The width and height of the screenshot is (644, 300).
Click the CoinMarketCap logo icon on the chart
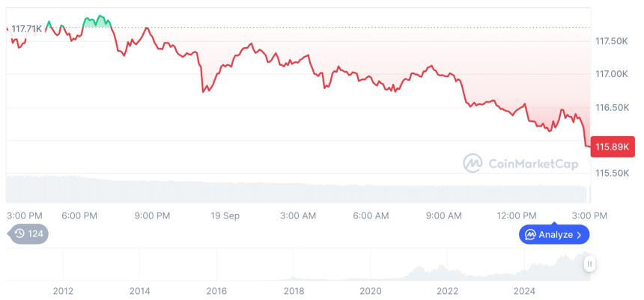[x=473, y=162]
